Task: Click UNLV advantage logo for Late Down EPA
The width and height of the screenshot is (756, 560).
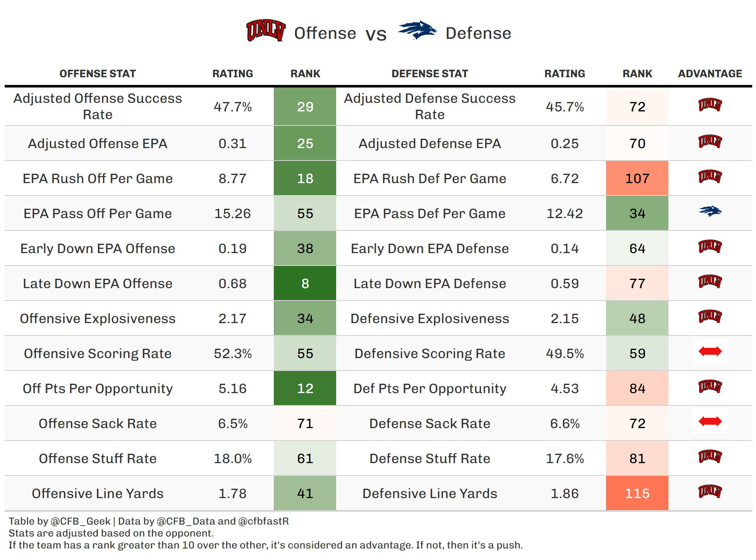Action: click(x=710, y=281)
